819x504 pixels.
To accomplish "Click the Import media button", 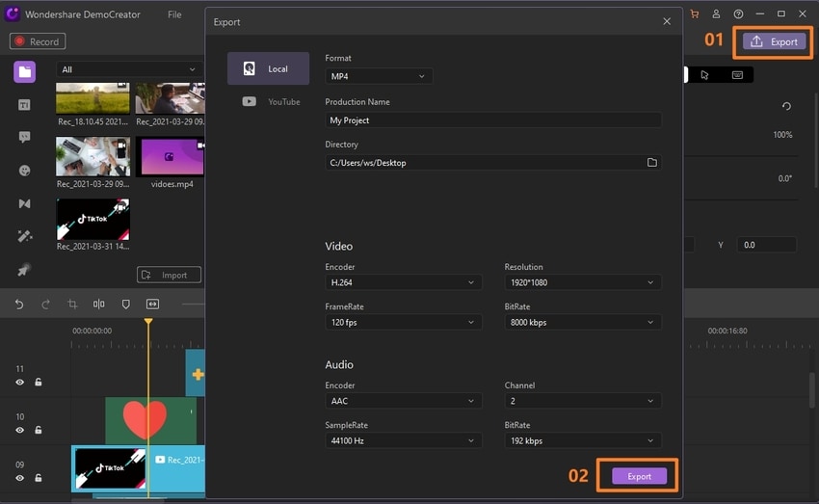I will (x=169, y=275).
